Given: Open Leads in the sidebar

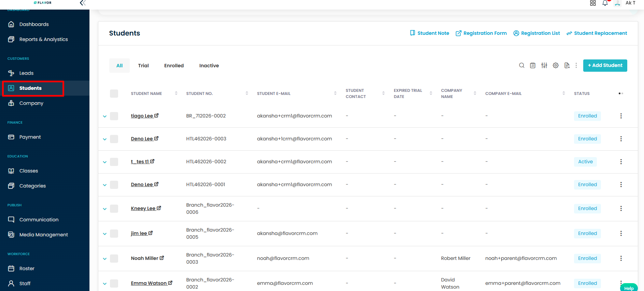Looking at the screenshot, I should pos(26,73).
